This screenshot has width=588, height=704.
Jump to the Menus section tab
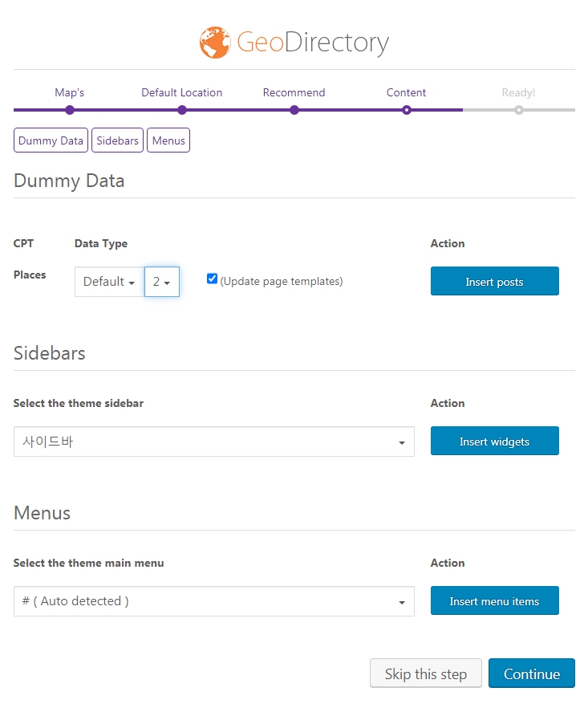168,140
